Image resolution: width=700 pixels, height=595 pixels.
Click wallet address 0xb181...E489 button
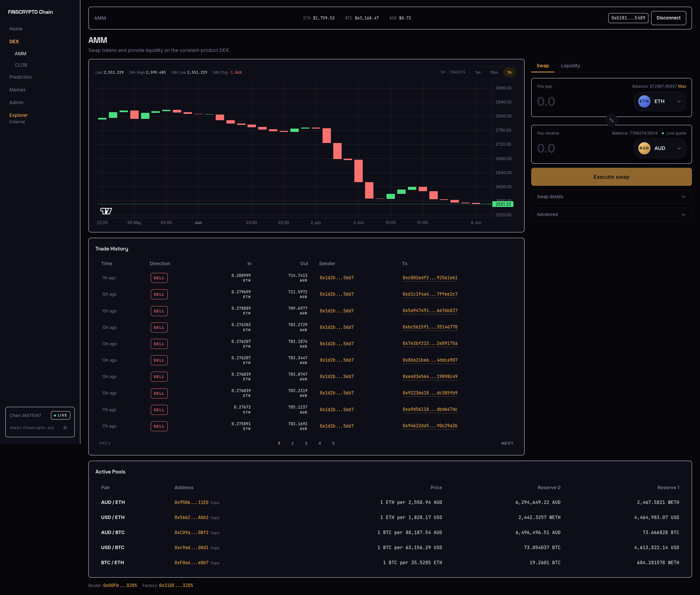pyautogui.click(x=628, y=18)
